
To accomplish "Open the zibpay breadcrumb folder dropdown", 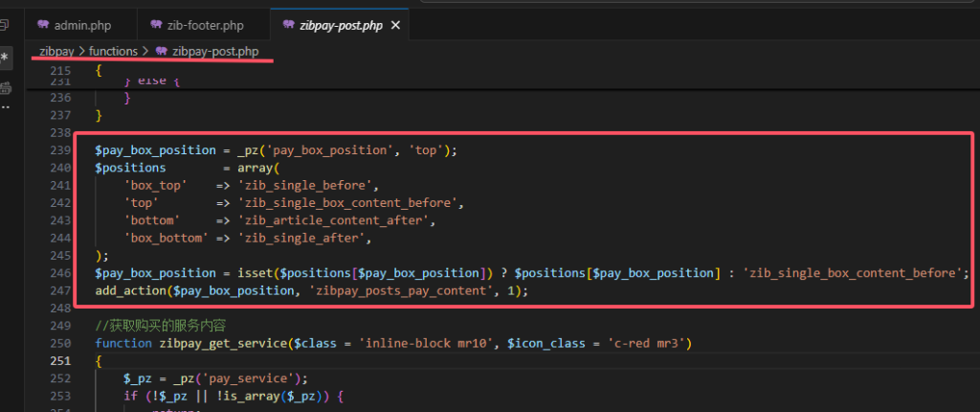I will click(56, 51).
